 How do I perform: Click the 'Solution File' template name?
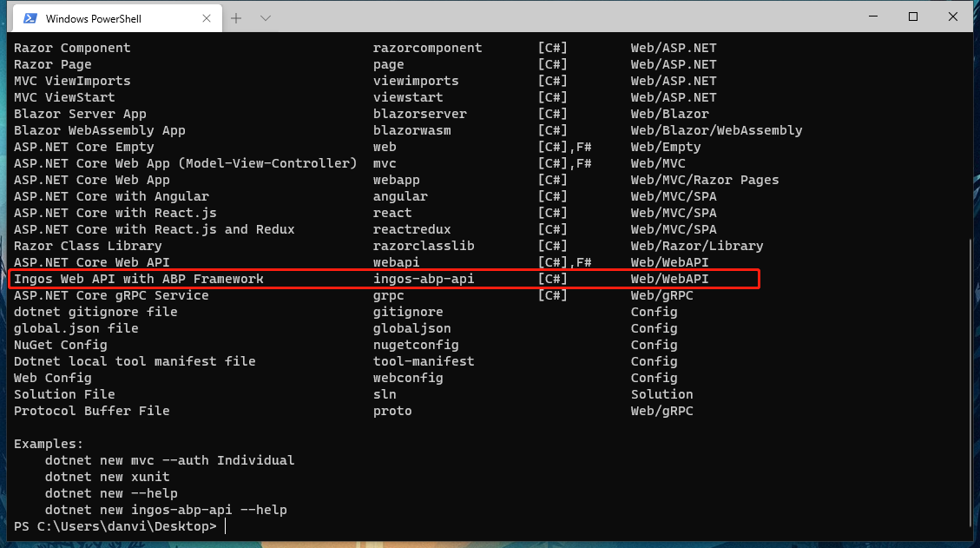click(x=64, y=394)
